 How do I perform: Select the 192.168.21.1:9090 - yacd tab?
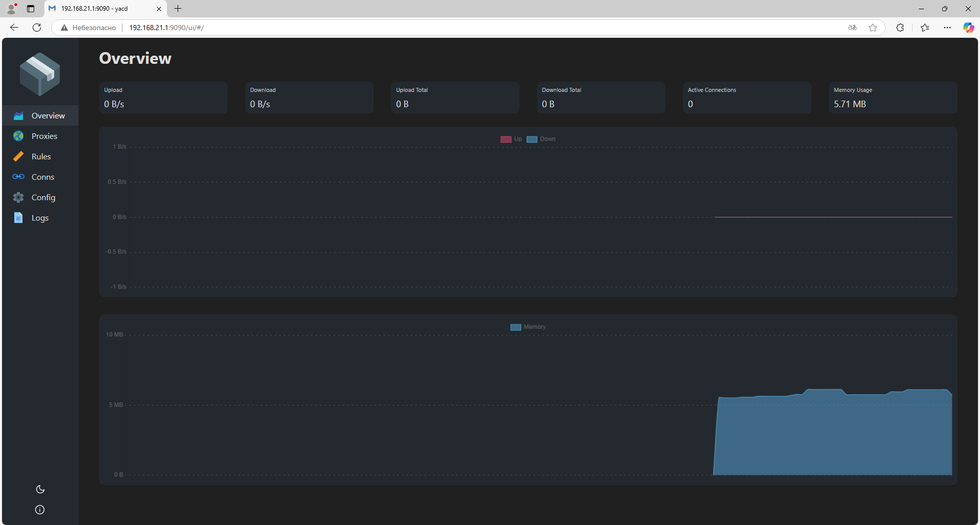106,9
